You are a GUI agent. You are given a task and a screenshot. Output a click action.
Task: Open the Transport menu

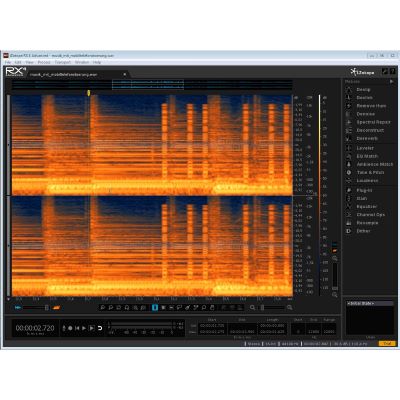coord(63,62)
